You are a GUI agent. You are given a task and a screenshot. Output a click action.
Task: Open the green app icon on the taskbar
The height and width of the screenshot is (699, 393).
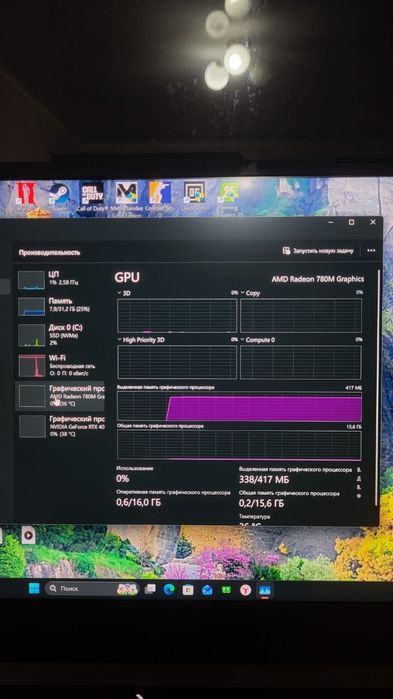[x=226, y=590]
